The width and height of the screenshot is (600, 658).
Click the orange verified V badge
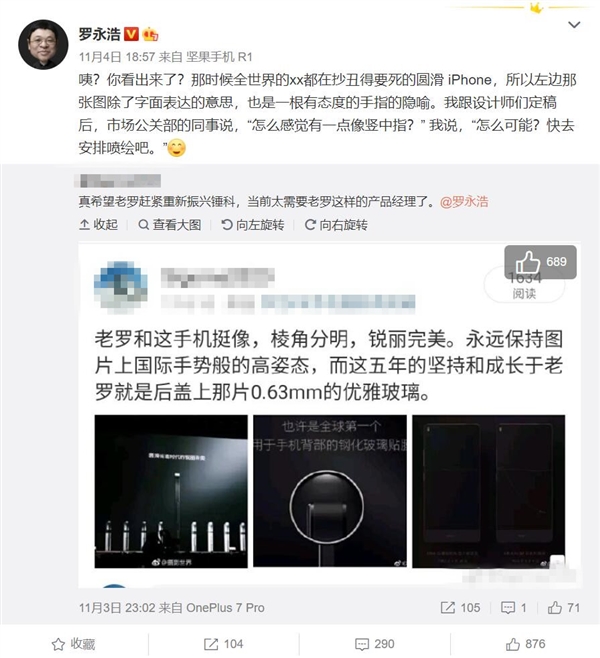(132, 34)
